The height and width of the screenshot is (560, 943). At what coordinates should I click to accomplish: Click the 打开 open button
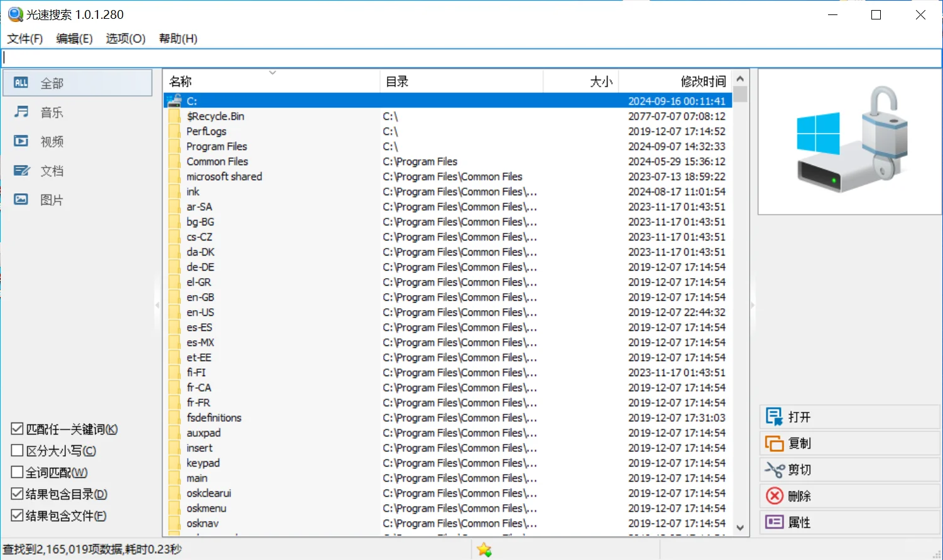[850, 417]
